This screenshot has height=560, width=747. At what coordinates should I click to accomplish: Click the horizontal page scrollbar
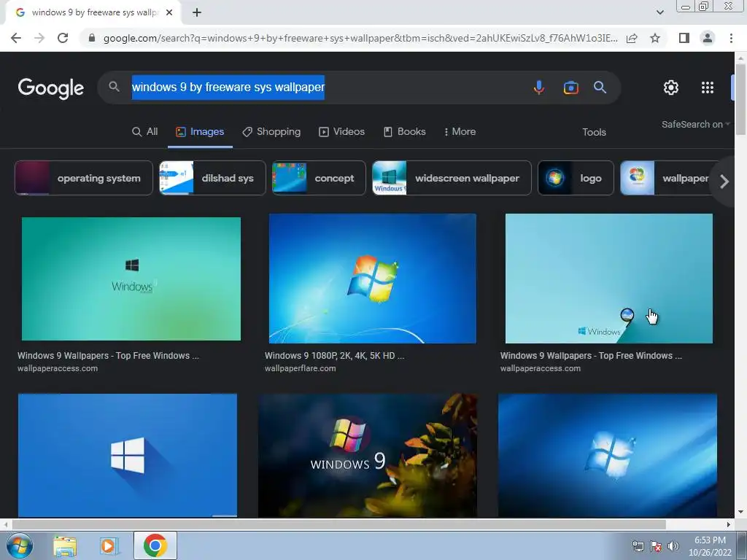coord(338,524)
